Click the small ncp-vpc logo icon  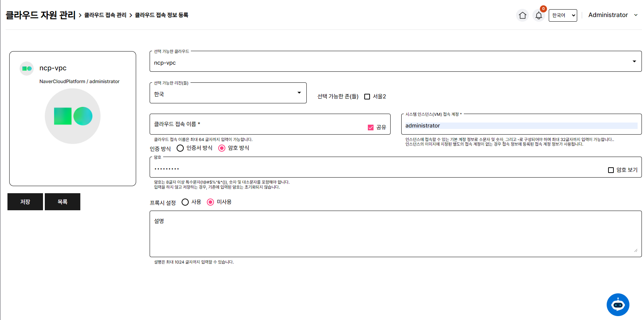click(x=27, y=69)
